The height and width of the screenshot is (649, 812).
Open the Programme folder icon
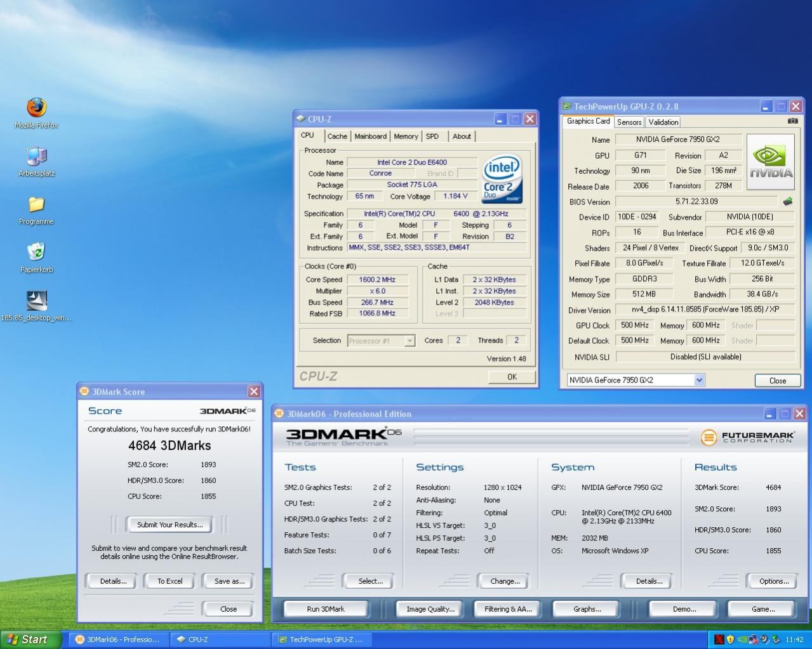pyautogui.click(x=36, y=205)
